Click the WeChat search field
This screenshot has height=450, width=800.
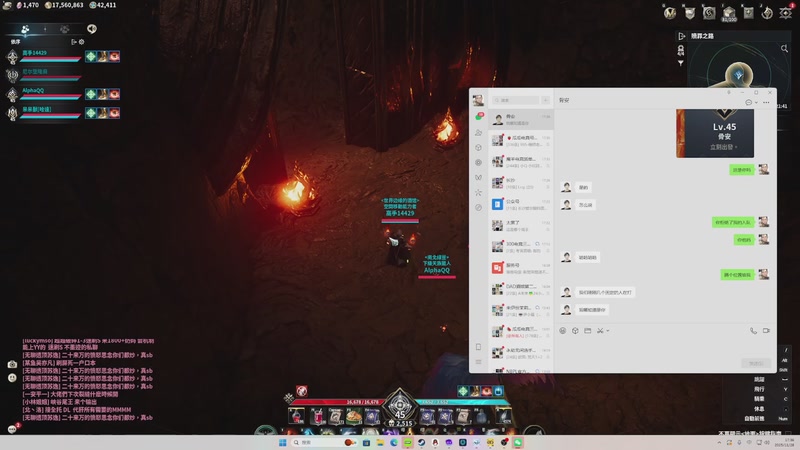516,100
